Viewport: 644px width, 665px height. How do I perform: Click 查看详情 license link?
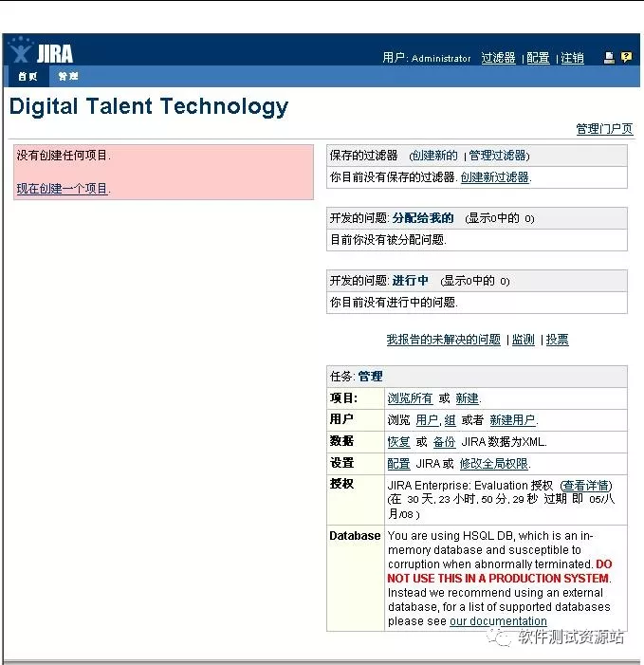[585, 485]
